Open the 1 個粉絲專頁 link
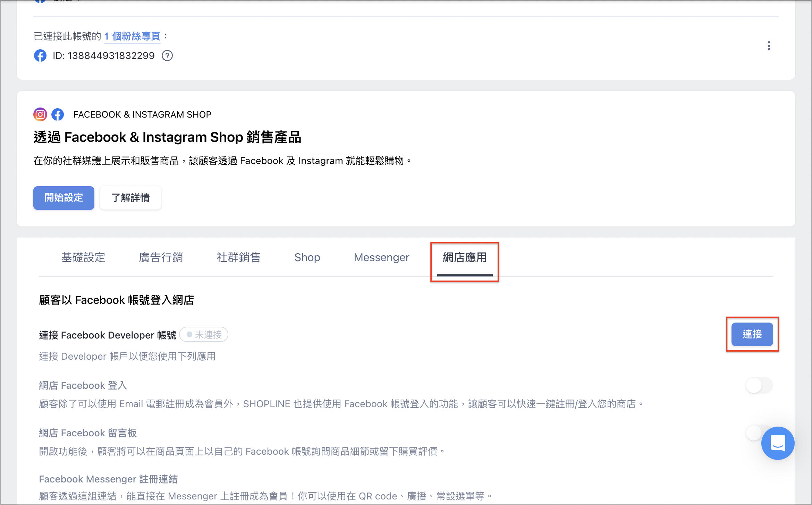 (x=132, y=36)
